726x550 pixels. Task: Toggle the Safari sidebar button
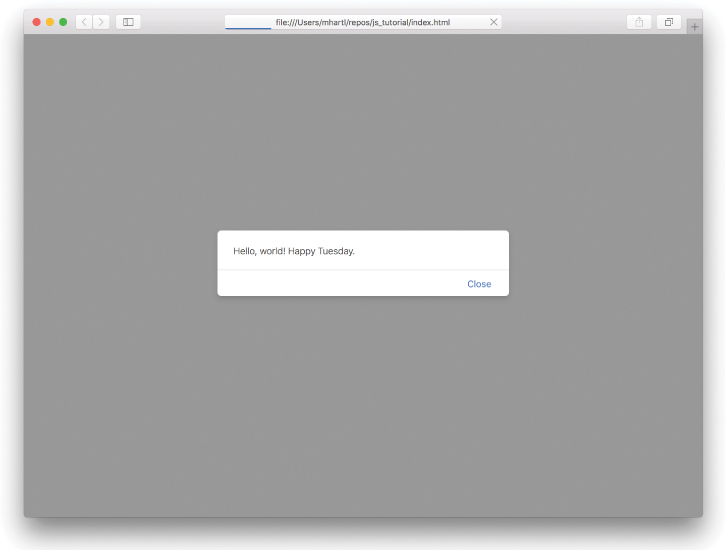(128, 22)
